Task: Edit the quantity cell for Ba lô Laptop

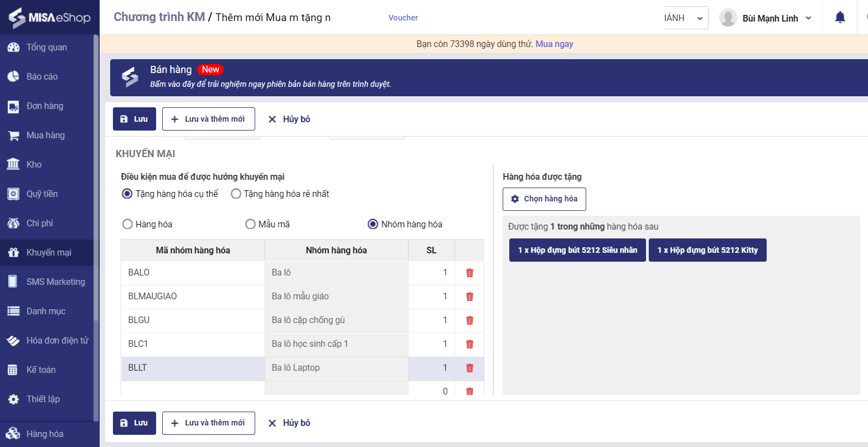Action: point(431,368)
